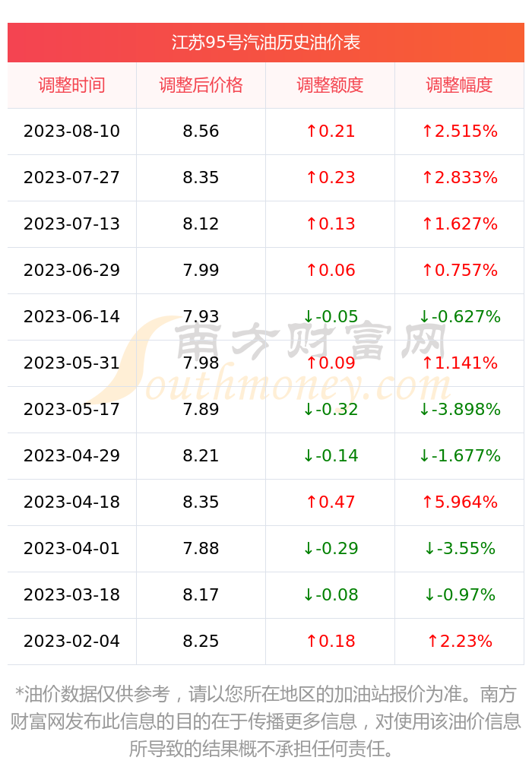
Task: Click the price 8.56 cell
Action: [x=201, y=131]
